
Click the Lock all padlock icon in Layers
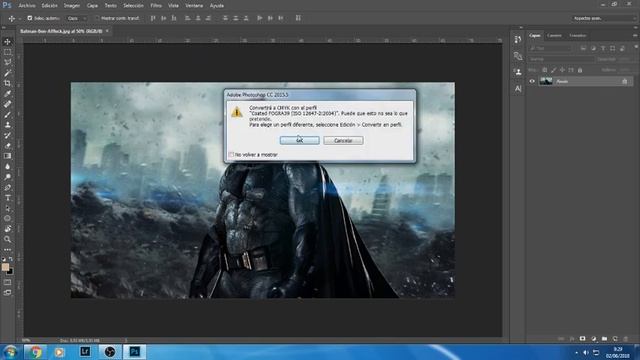click(580, 70)
